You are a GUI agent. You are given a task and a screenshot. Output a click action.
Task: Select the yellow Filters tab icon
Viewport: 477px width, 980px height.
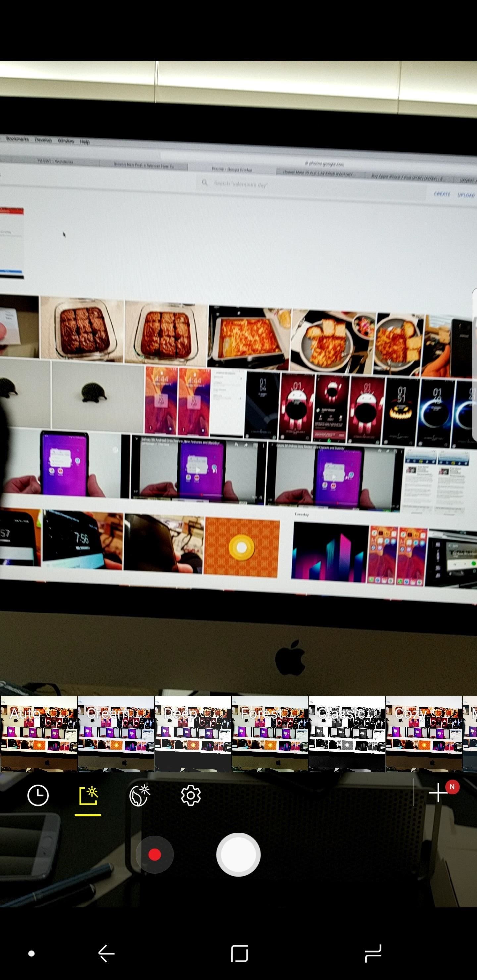click(88, 796)
